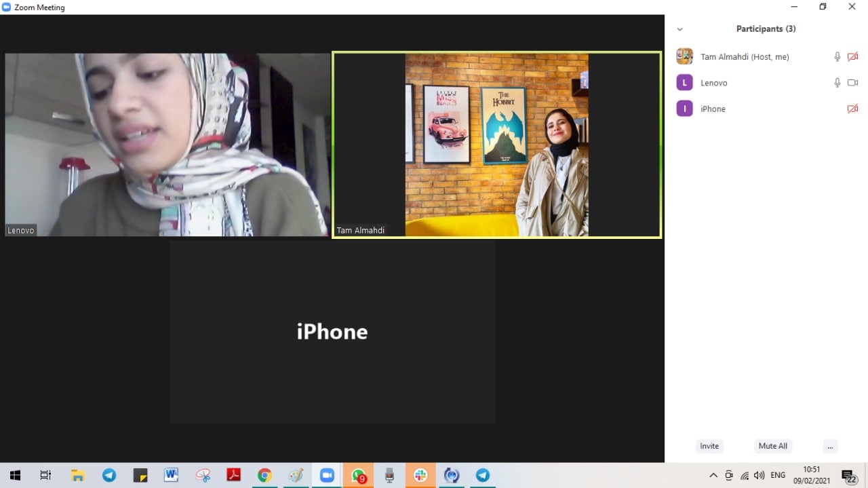The image size is (868, 488).
Task: Open WhatsApp with 9 unread notifications
Action: coord(358,475)
